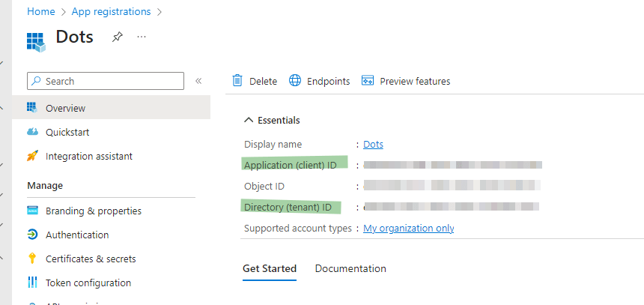The height and width of the screenshot is (305, 644).
Task: Pin the Dots app to dashboard
Action: 118,37
